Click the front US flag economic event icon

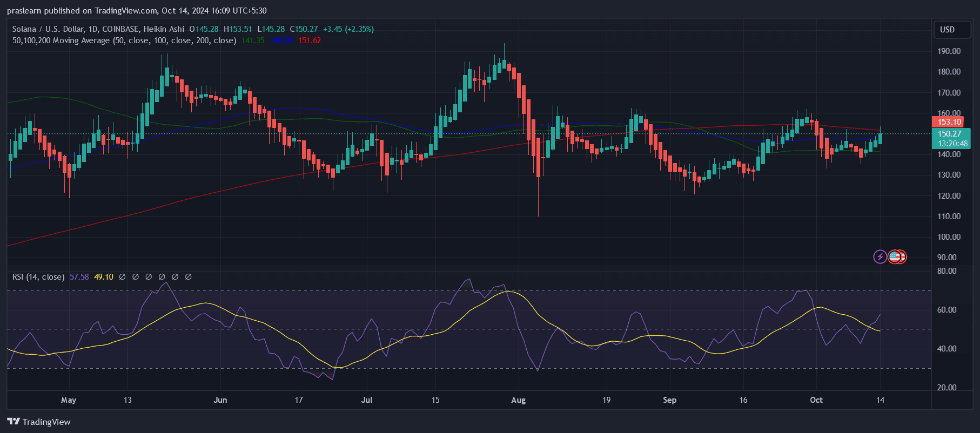[894, 256]
